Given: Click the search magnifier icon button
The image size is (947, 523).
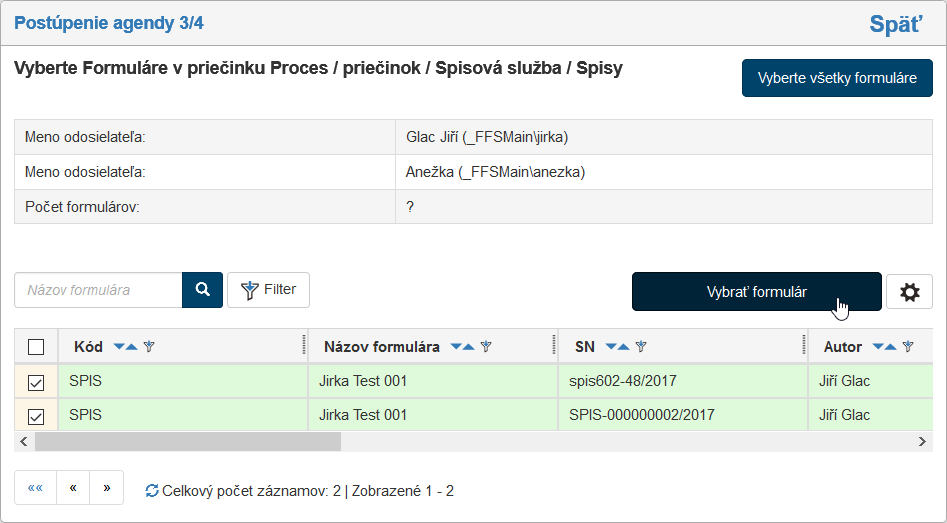Looking at the screenshot, I should point(202,290).
